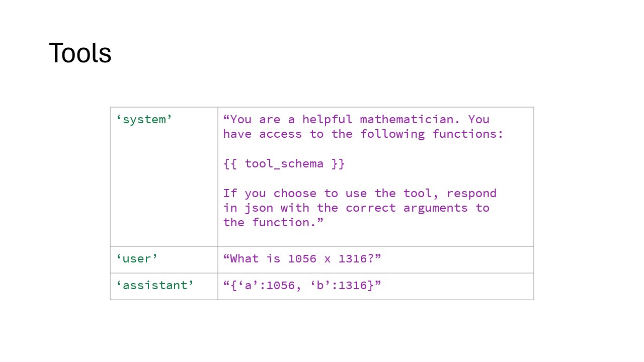This screenshot has width=644, height=362.
Task: Click value 1316 in the assistant JSON
Action: tap(353, 286)
